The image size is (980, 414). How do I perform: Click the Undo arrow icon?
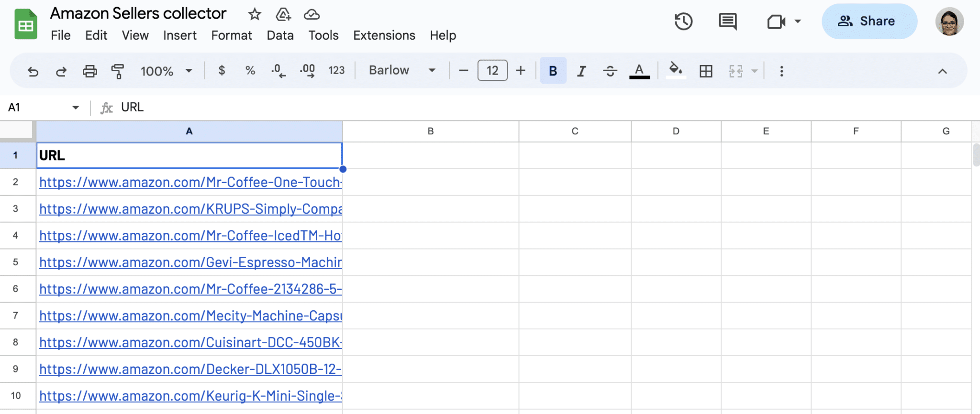click(33, 71)
